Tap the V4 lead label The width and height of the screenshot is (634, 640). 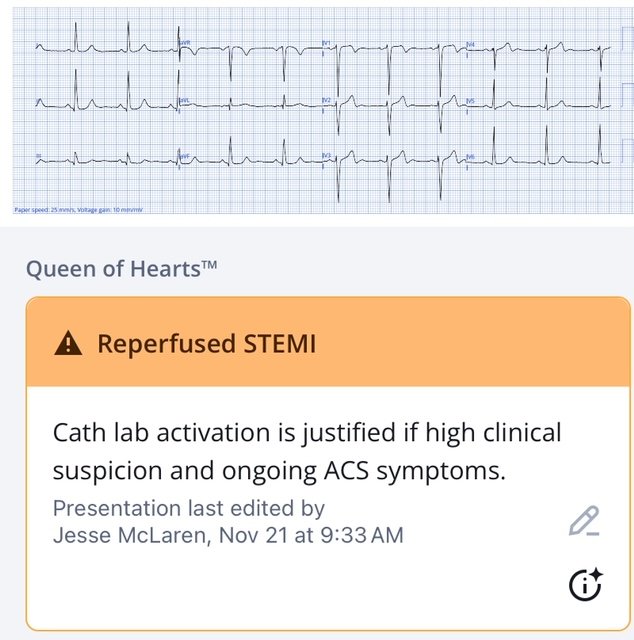point(471,44)
